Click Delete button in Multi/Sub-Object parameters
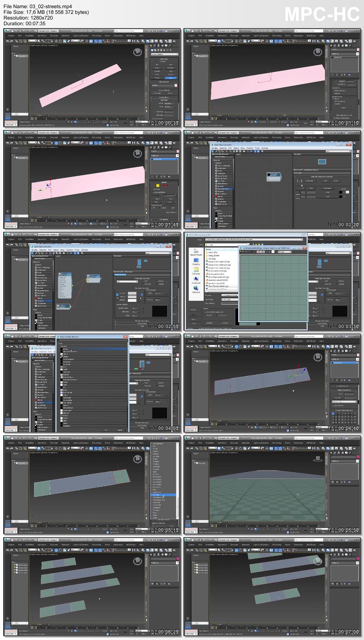The width and height of the screenshot is (364, 640). (x=336, y=181)
